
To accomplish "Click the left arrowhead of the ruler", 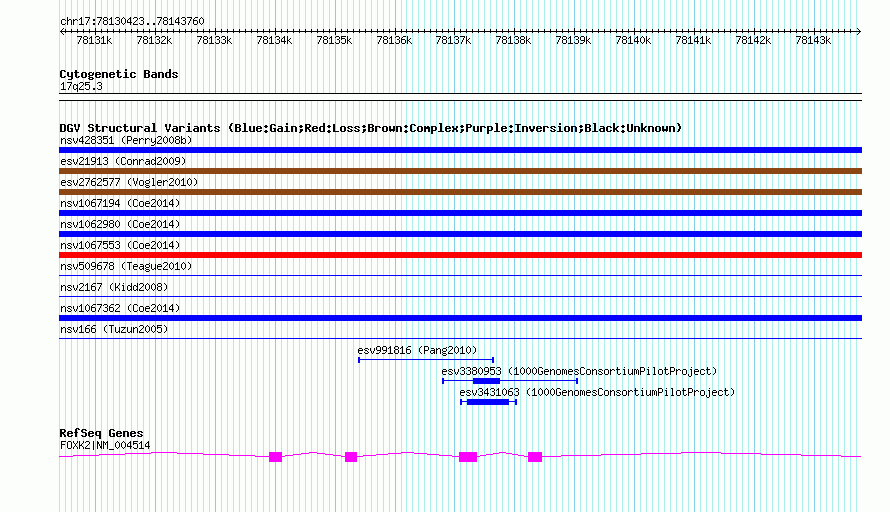I will tap(62, 32).
